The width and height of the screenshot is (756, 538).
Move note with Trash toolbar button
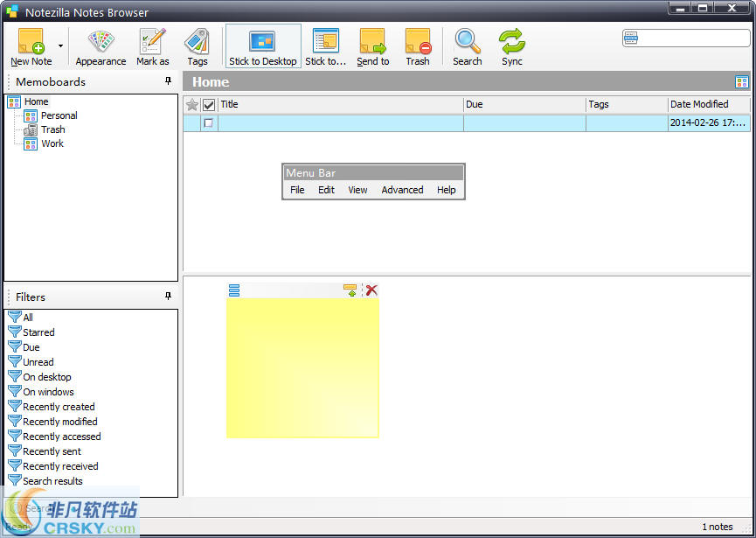pyautogui.click(x=418, y=47)
